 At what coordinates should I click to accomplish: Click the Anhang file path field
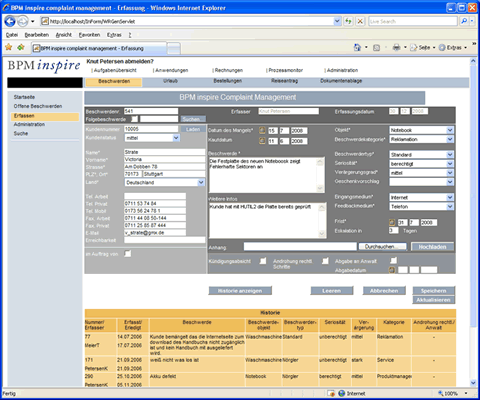coord(300,246)
